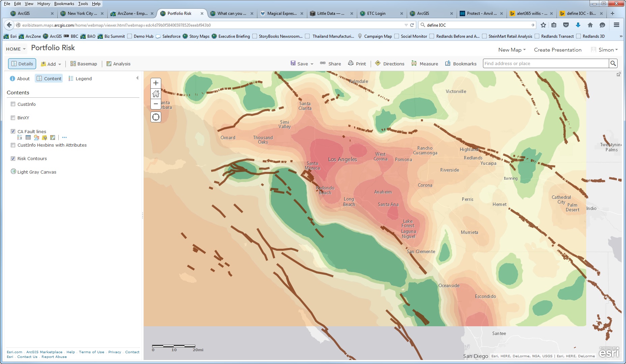
Task: Open browser downloads arrow
Action: pos(578,25)
